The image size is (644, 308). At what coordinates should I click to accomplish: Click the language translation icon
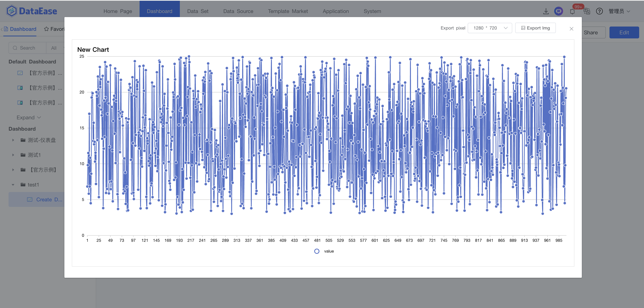(x=586, y=11)
